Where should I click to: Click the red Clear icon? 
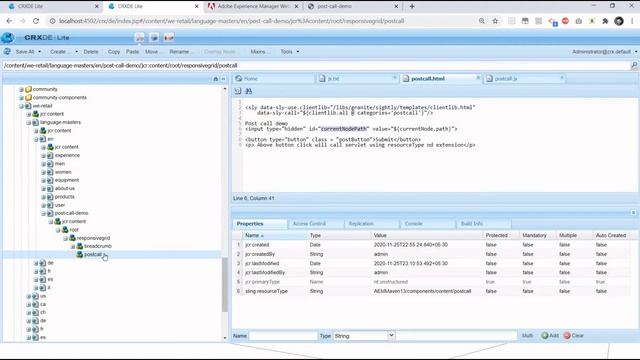[x=567, y=336]
